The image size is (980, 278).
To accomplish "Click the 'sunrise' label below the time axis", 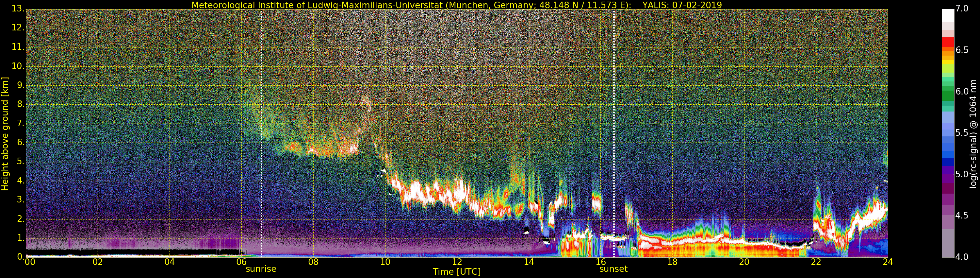I will (x=261, y=269).
